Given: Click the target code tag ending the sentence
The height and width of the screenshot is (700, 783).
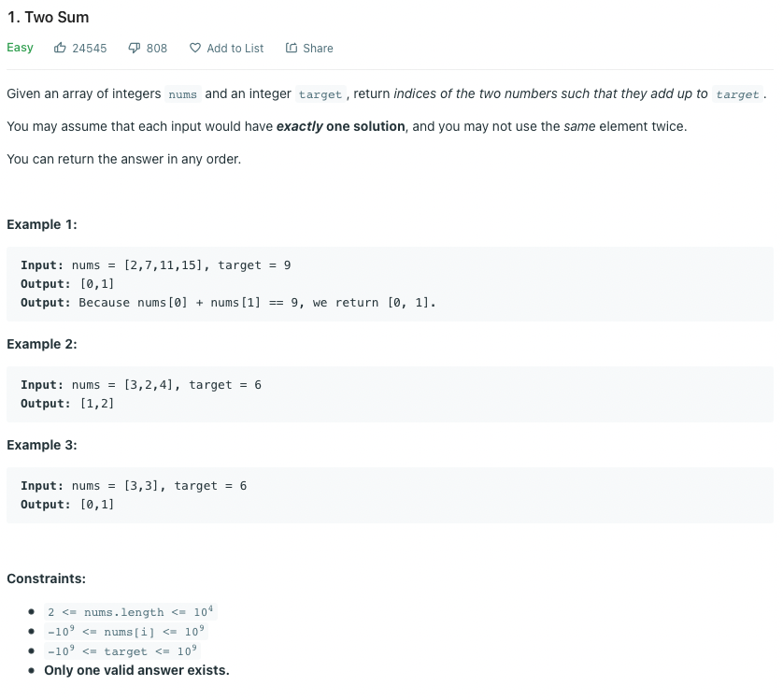Looking at the screenshot, I should (x=737, y=94).
